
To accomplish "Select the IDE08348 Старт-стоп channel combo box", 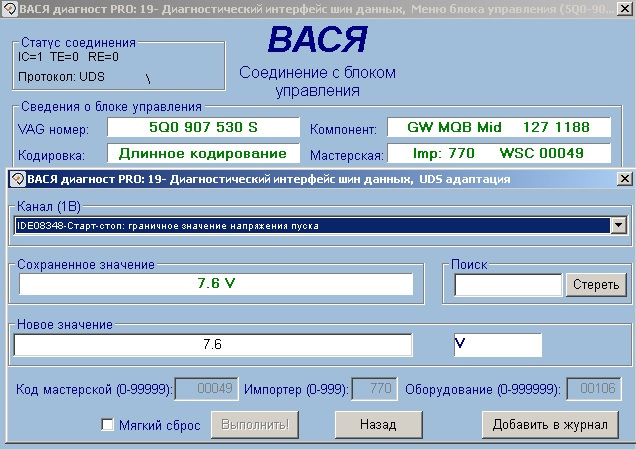I will (x=320, y=225).
